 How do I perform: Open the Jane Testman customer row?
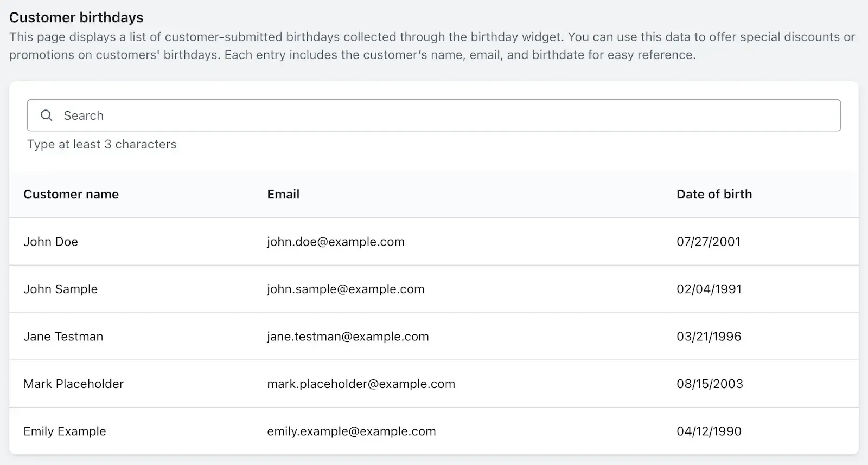pos(434,336)
